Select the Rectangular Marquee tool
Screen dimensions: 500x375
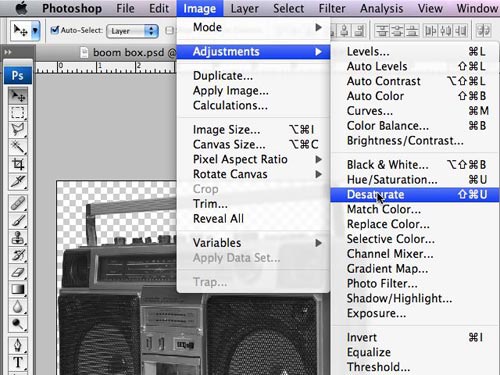[x=18, y=113]
